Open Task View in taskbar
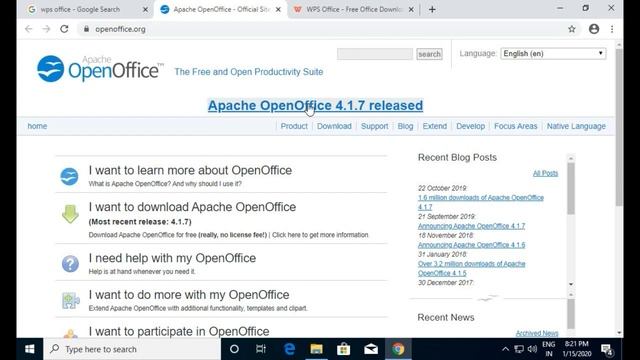Screen dimensions: 640x360 tap(261, 349)
